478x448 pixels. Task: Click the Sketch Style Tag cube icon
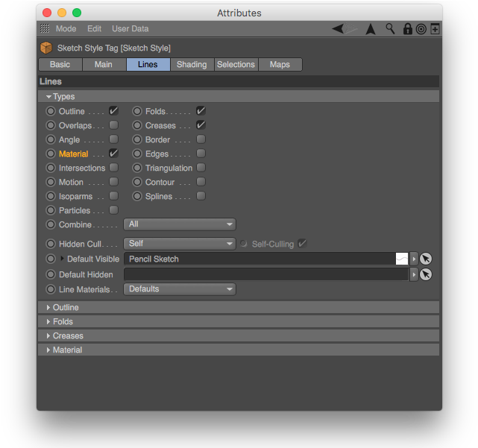(46, 48)
